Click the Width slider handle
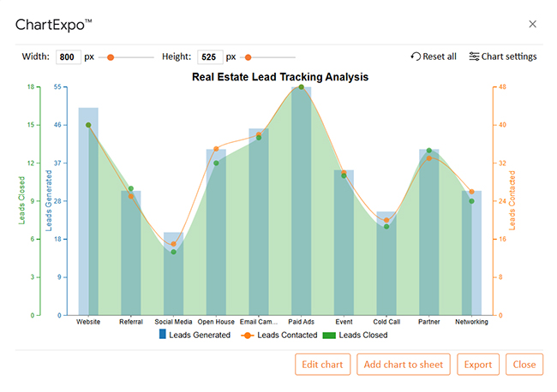Screen dimensions: 557x392 tap(111, 57)
